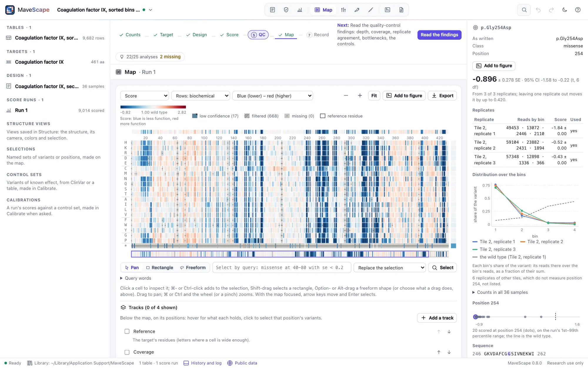The width and height of the screenshot is (588, 368).
Task: Expand the Query words disclosure
Action: point(136,278)
